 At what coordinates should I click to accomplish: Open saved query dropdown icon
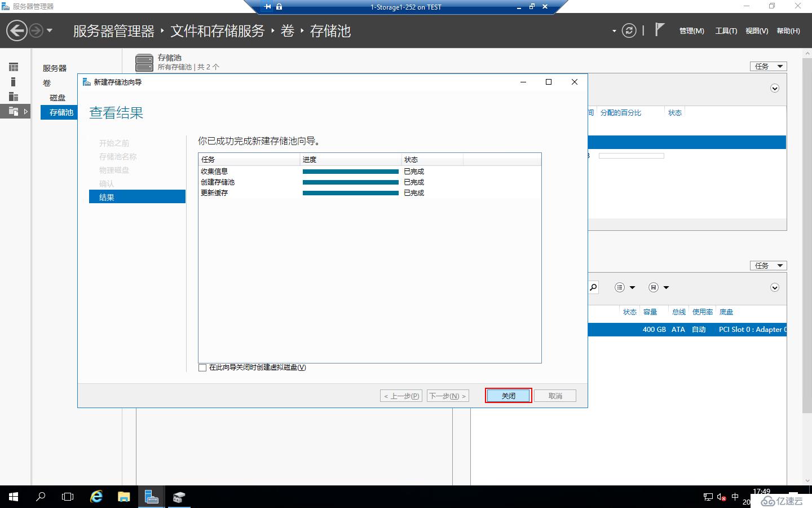coord(659,287)
